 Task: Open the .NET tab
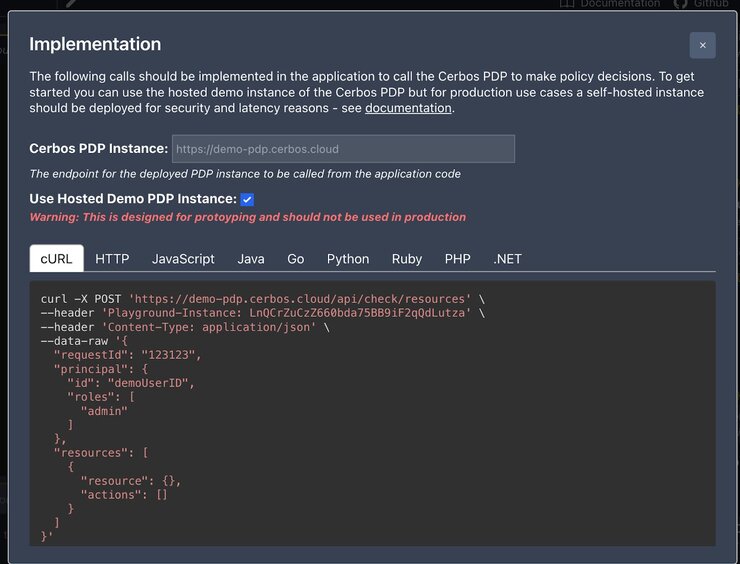pos(507,259)
